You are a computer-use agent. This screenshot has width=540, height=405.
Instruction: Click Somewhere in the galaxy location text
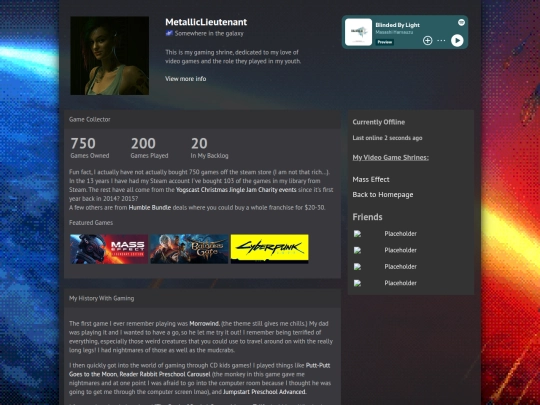209,33
